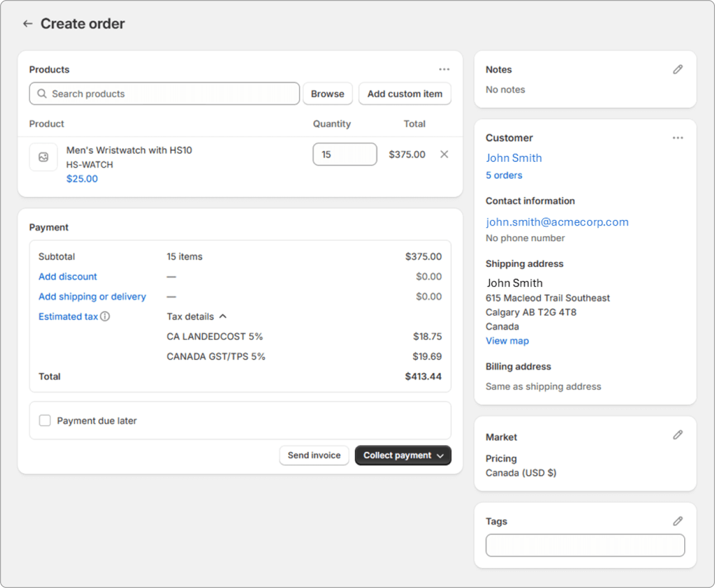Viewport: 715px width, 588px height.
Task: Click the Add custom item button
Action: click(404, 94)
